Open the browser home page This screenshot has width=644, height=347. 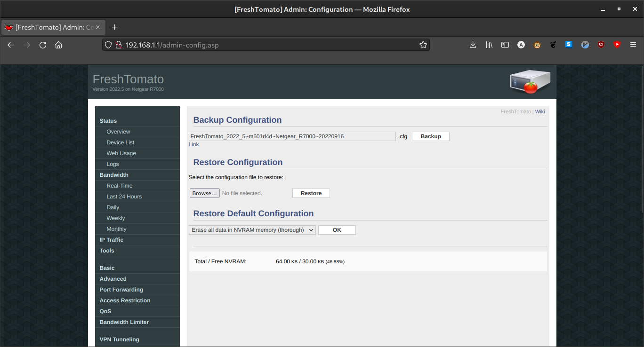(58, 45)
